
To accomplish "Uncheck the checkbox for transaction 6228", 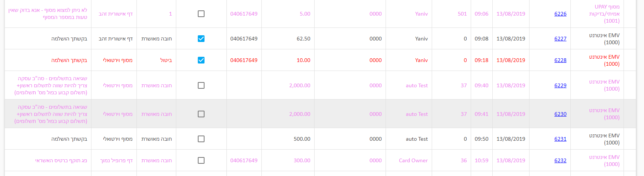I will 201,60.
